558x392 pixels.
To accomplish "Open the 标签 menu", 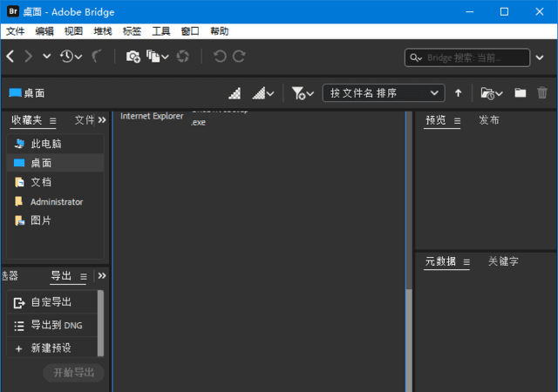I will click(x=132, y=31).
